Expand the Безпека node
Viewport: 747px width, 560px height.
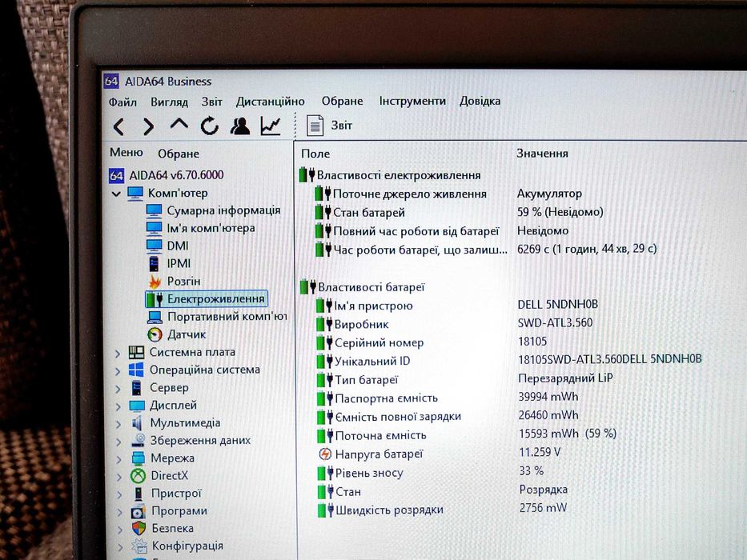pyautogui.click(x=120, y=530)
